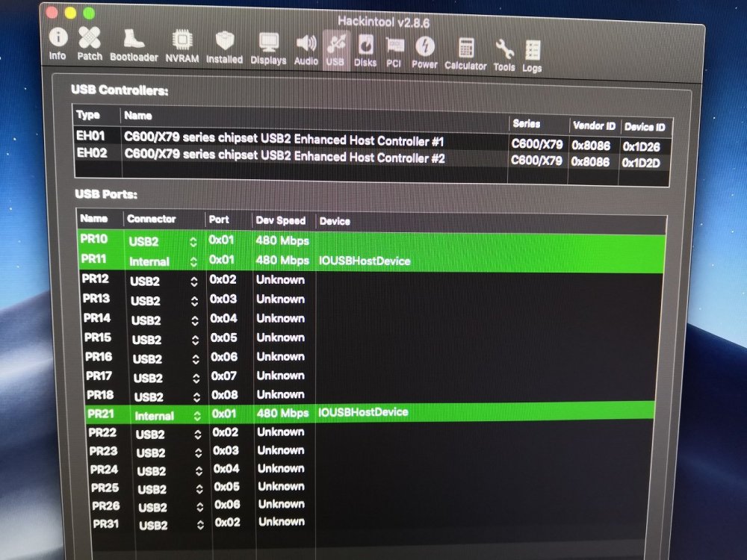Open the Logs toolbar icon

click(x=532, y=57)
